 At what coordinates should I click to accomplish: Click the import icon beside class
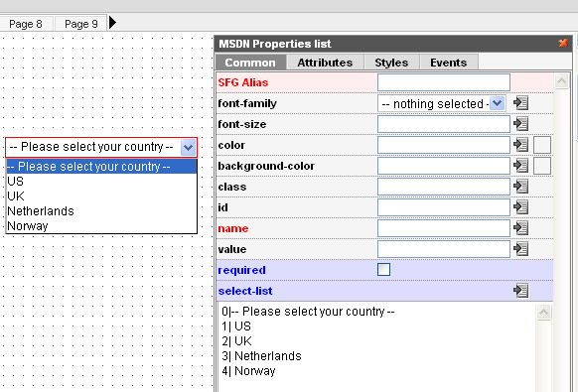coord(520,187)
